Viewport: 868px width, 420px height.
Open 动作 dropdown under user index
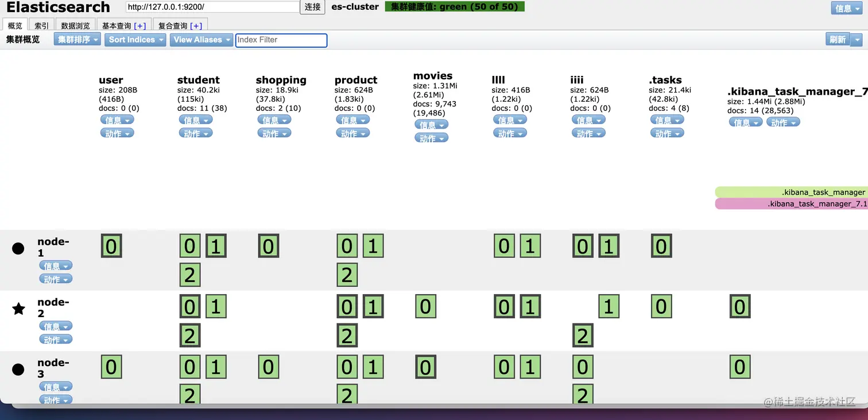tap(117, 133)
